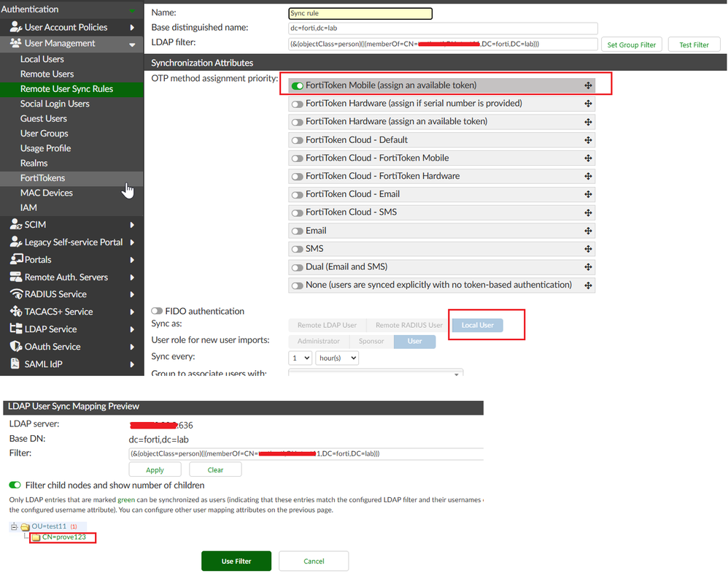Grab move handle of FortiToken Hardware available token row

pos(588,122)
